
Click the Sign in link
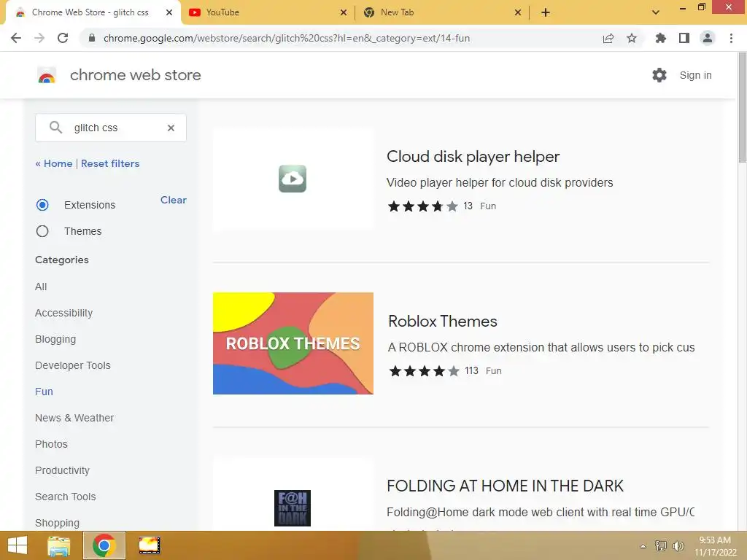[695, 75]
